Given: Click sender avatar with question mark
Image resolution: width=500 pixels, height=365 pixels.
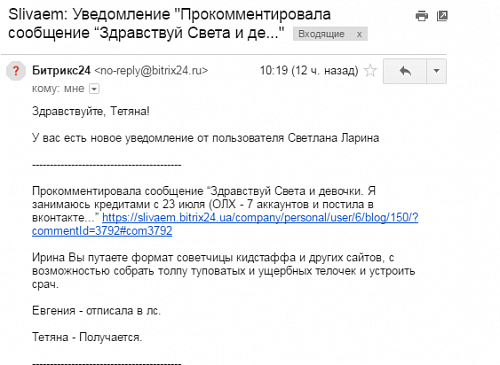Looking at the screenshot, I should tap(16, 71).
